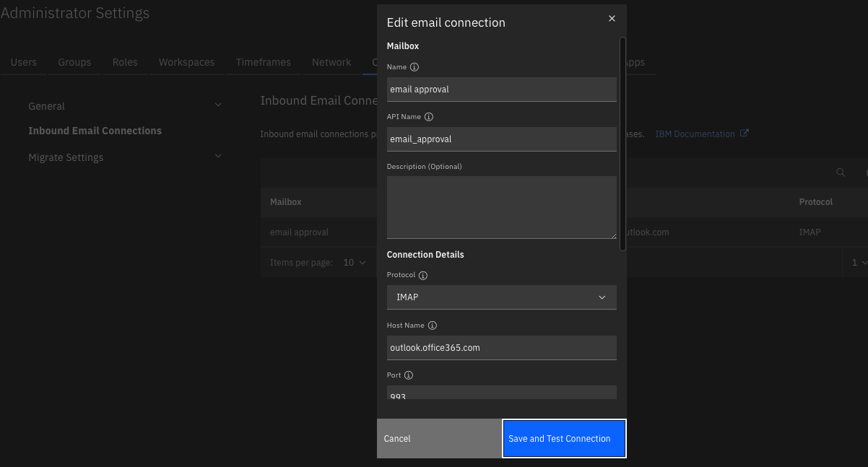Switch to the Workspaces tab
The height and width of the screenshot is (467, 868).
(x=186, y=62)
